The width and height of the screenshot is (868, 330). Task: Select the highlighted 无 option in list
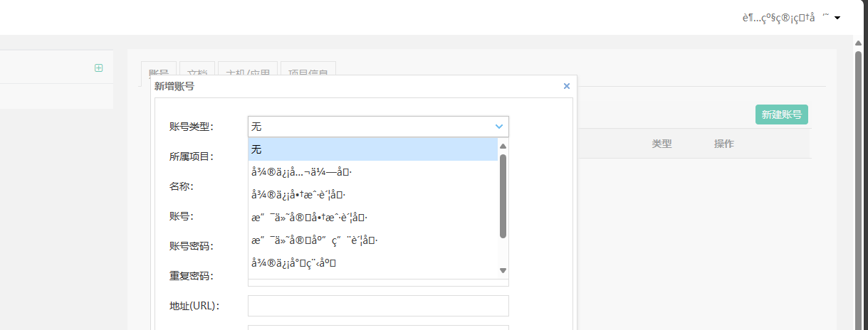372,149
